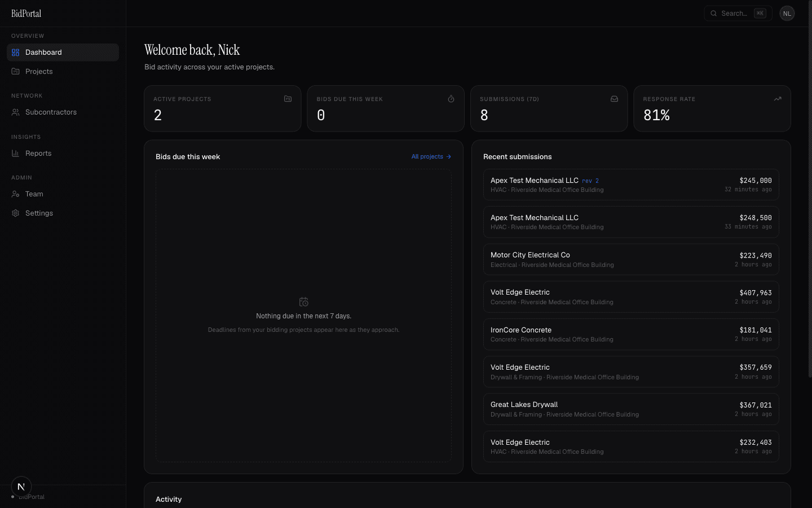Open the Subcontractors section

[63, 112]
